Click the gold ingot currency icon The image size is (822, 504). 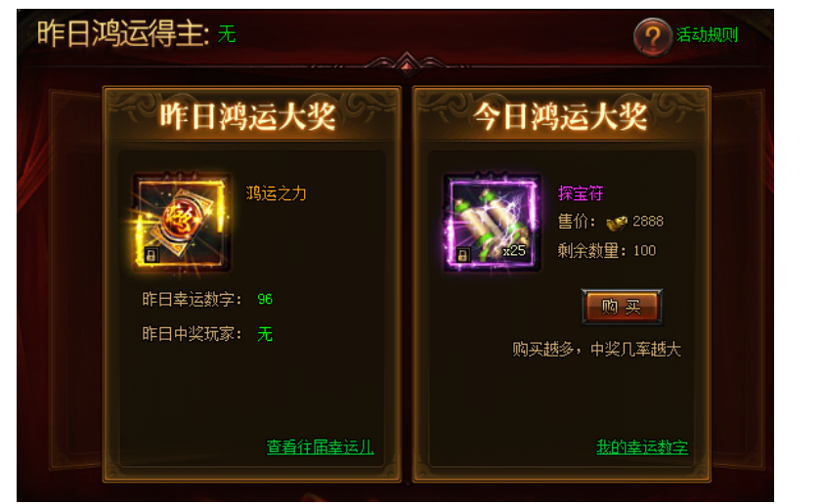pyautogui.click(x=617, y=223)
